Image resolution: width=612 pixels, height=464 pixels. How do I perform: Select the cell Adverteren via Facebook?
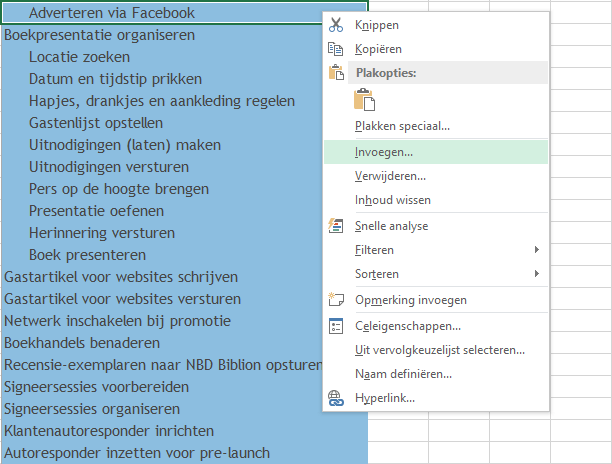112,13
